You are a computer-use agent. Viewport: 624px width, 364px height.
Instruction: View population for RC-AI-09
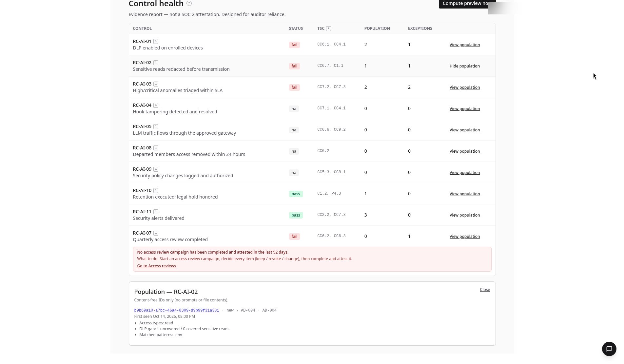tap(464, 173)
